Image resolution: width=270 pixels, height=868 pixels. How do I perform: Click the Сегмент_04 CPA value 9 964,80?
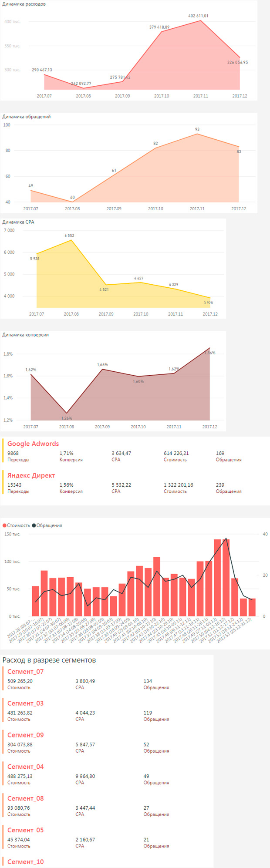pos(85,776)
